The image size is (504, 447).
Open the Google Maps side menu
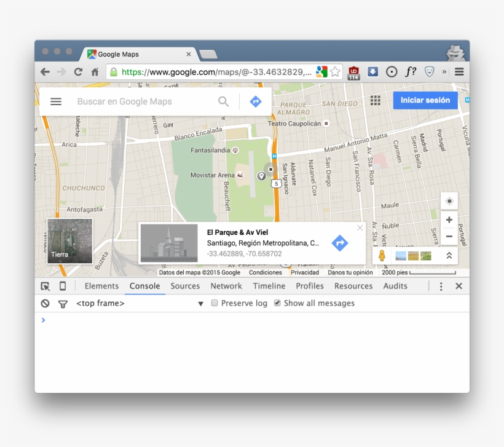click(x=56, y=101)
